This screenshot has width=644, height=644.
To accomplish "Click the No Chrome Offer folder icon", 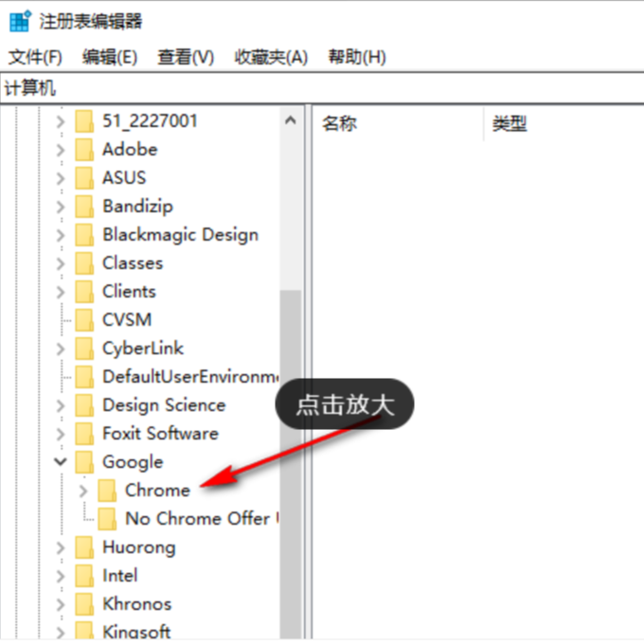I will (x=108, y=519).
